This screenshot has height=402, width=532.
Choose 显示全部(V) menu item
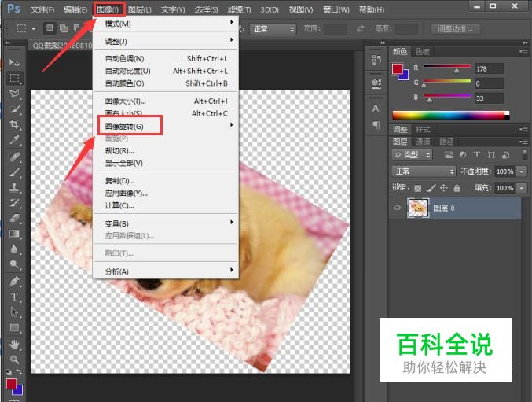pos(166,163)
